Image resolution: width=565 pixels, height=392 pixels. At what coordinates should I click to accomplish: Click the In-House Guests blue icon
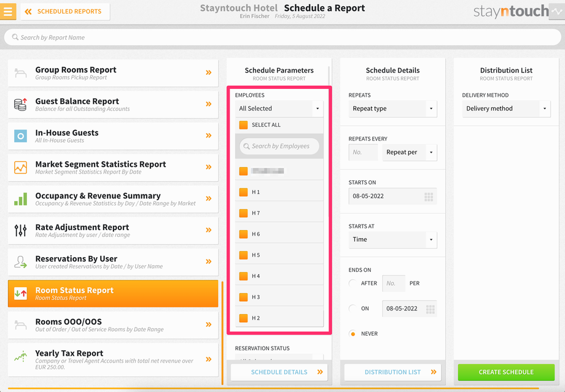20,136
